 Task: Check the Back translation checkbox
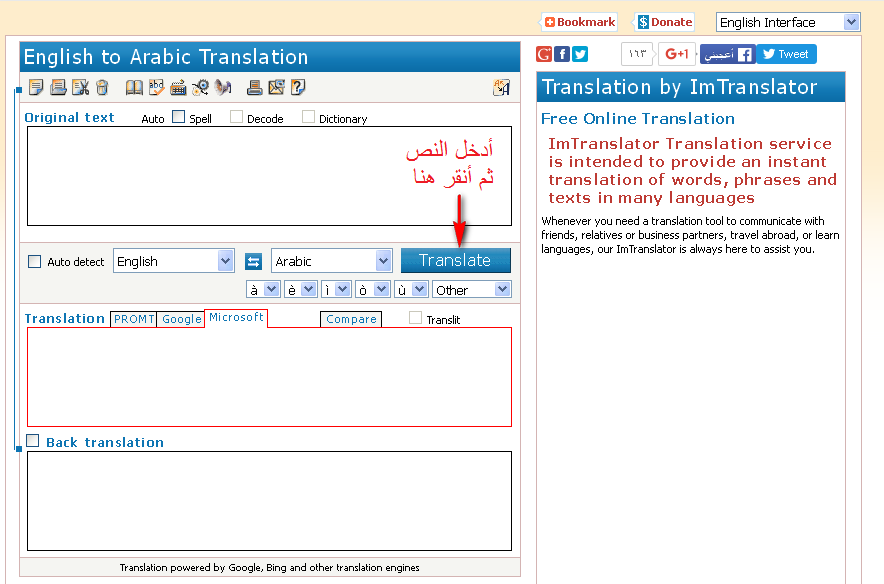click(33, 441)
